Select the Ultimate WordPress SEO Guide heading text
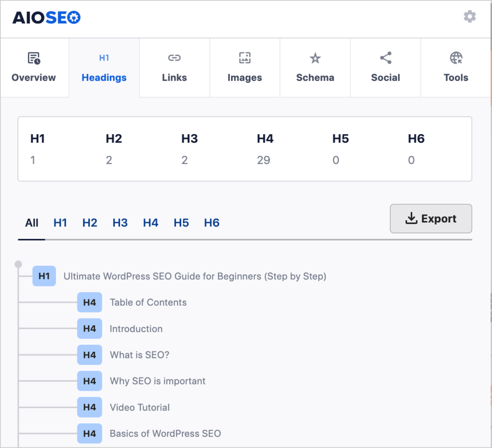This screenshot has width=492, height=448. pos(195,276)
